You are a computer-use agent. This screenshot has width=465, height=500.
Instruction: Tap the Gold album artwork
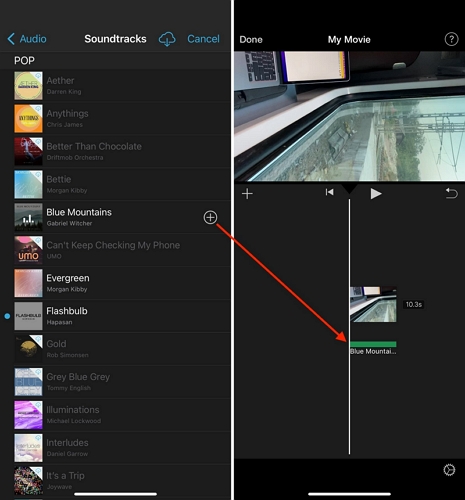tap(28, 349)
